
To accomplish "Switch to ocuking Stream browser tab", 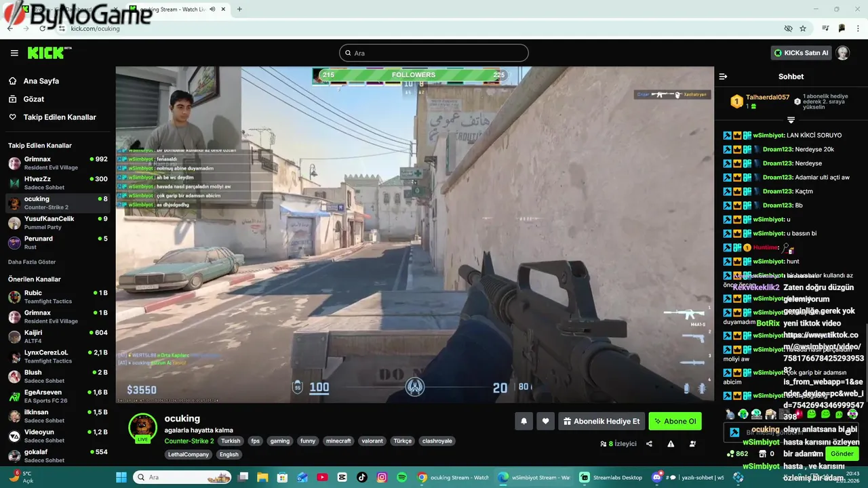I will pyautogui.click(x=178, y=9).
